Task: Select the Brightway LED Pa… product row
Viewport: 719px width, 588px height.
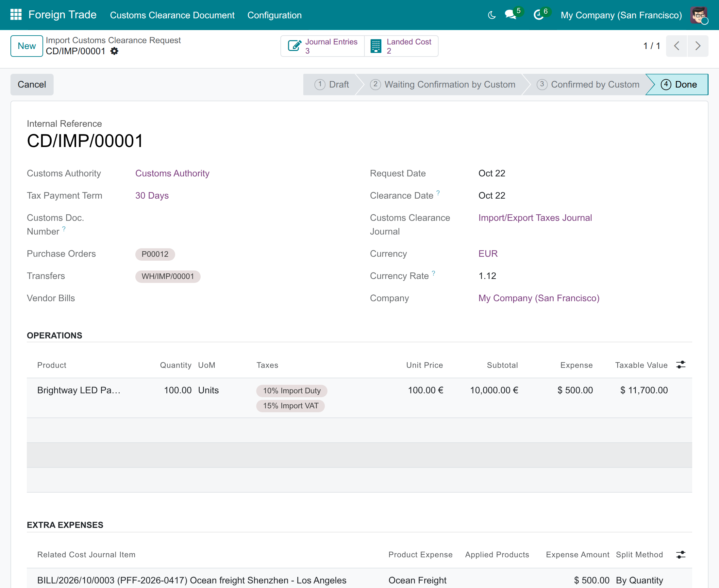Action: pyautogui.click(x=359, y=398)
